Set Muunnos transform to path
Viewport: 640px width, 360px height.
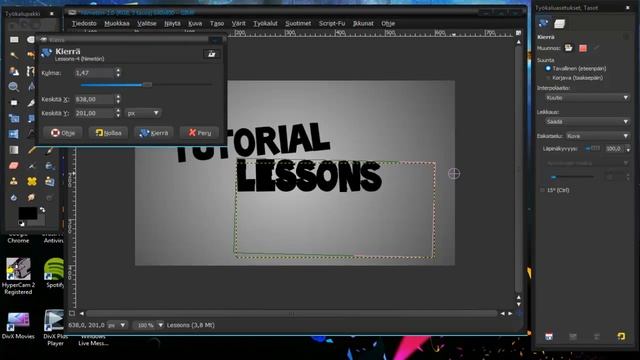[597, 48]
